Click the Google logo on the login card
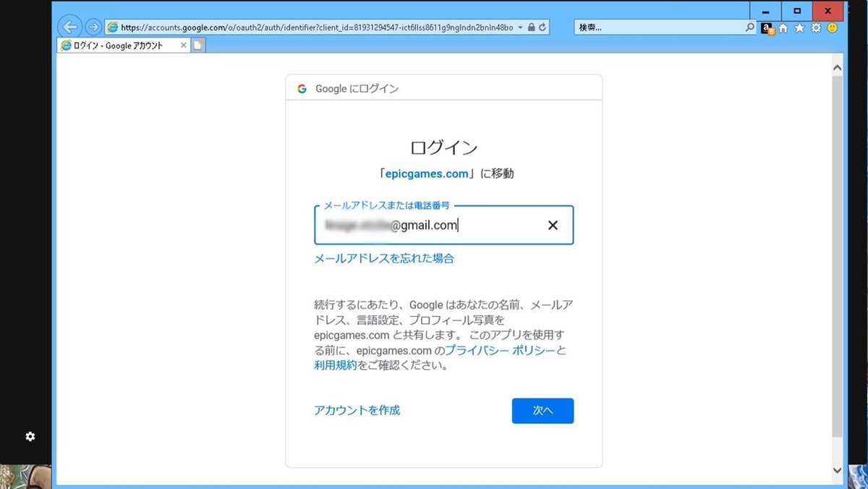This screenshot has width=868, height=489. click(x=302, y=88)
